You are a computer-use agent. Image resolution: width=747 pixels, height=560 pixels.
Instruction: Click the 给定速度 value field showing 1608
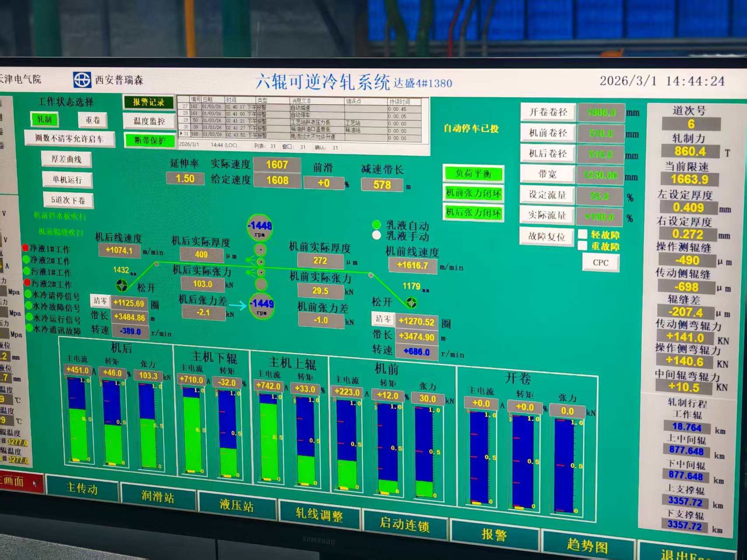[x=277, y=180]
